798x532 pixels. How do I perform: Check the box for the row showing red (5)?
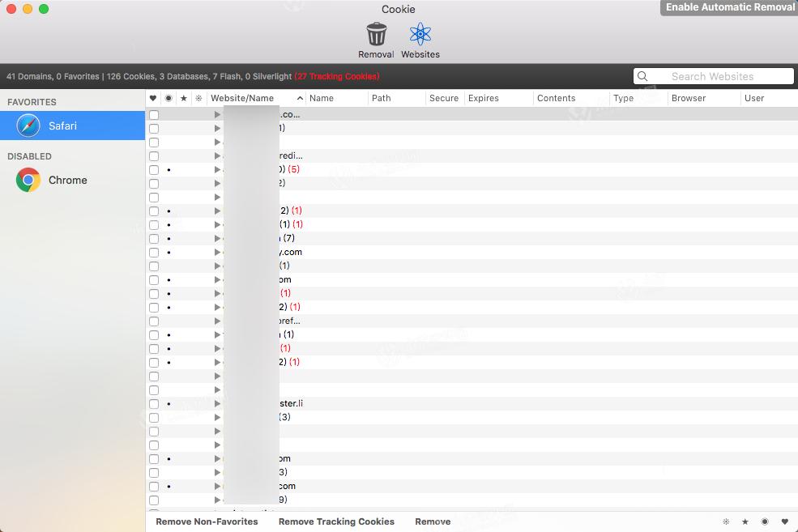(154, 170)
